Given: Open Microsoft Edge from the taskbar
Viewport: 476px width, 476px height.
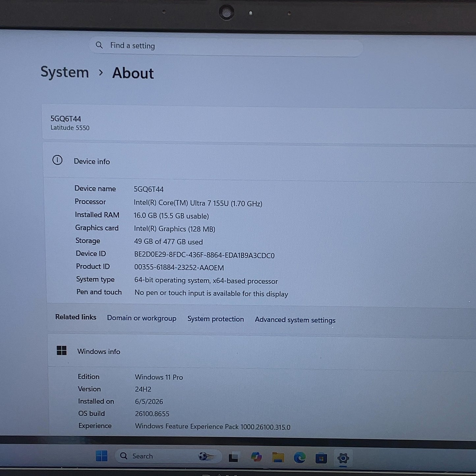Looking at the screenshot, I should click(x=299, y=458).
